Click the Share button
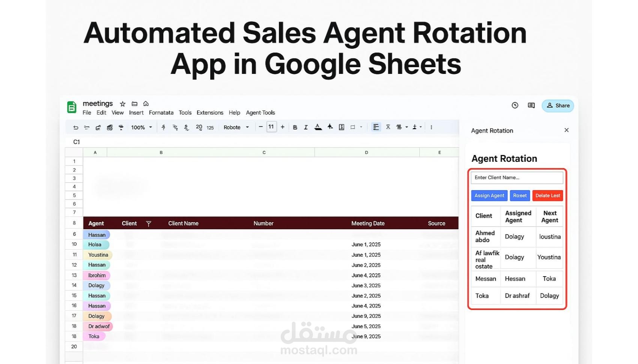 [x=558, y=105]
